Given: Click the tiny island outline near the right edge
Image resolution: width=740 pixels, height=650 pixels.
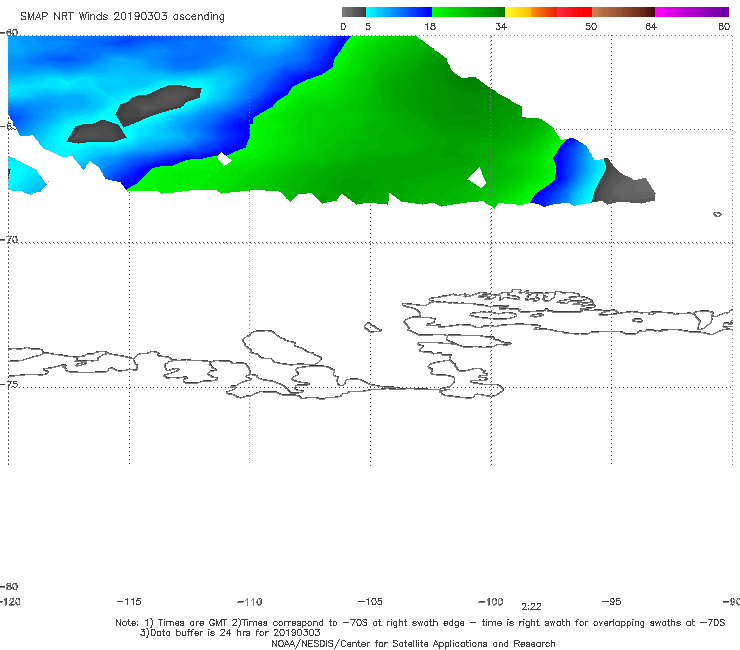Looking at the screenshot, I should click(x=717, y=214).
